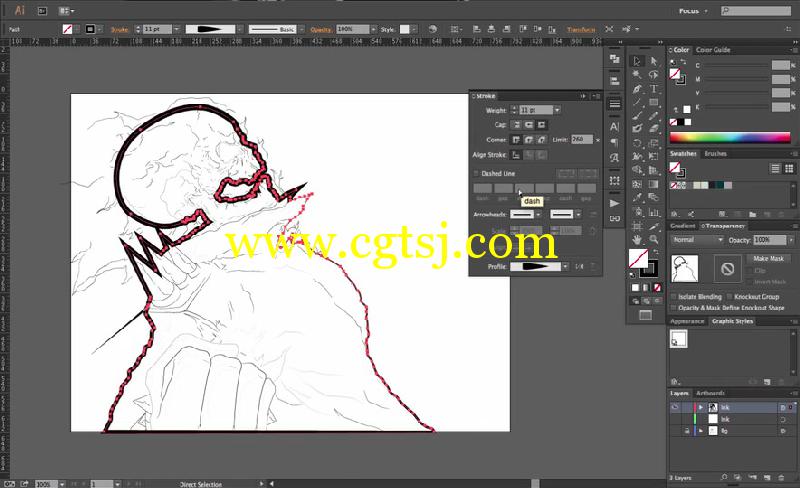Open the Stroke panel Weight dropdown
This screenshot has height=488, width=800.
click(557, 110)
